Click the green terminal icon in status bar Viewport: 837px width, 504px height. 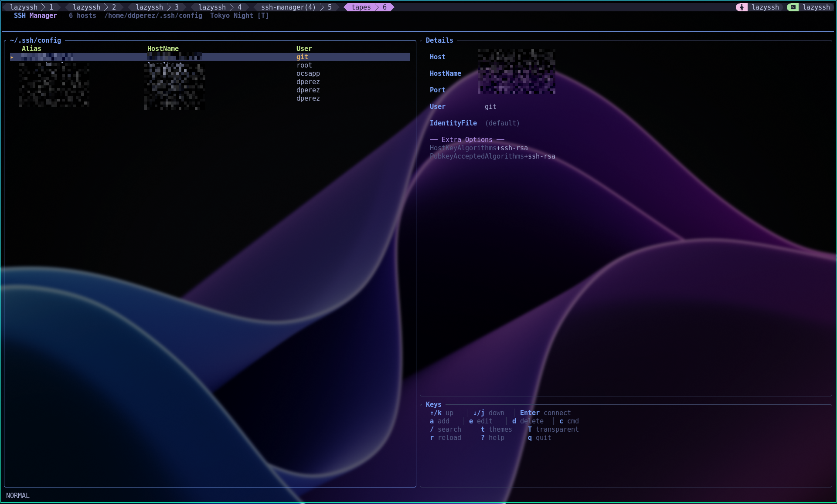(793, 7)
